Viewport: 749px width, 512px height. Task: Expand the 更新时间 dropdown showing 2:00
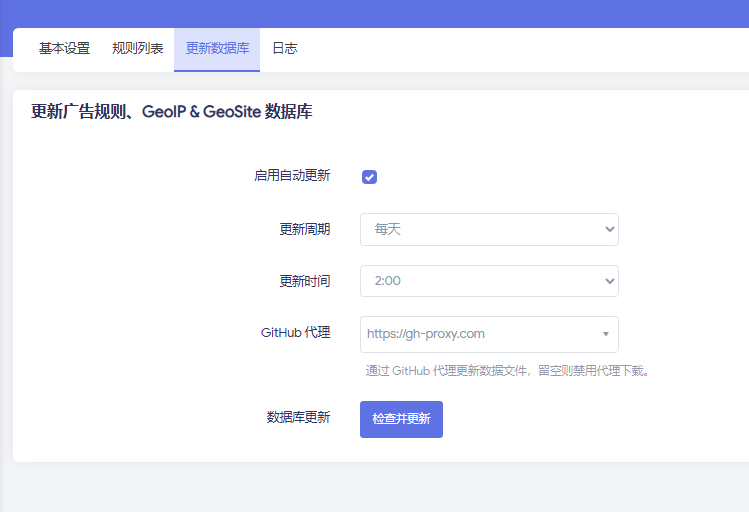[480, 281]
